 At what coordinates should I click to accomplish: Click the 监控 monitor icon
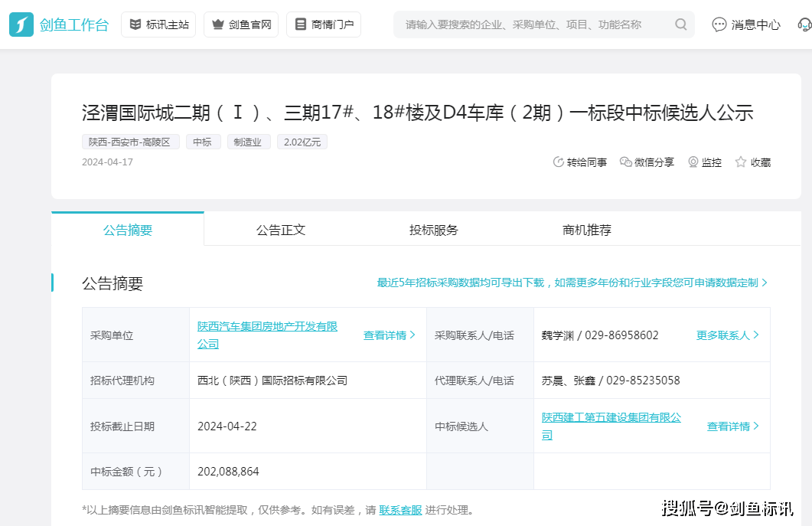click(693, 162)
